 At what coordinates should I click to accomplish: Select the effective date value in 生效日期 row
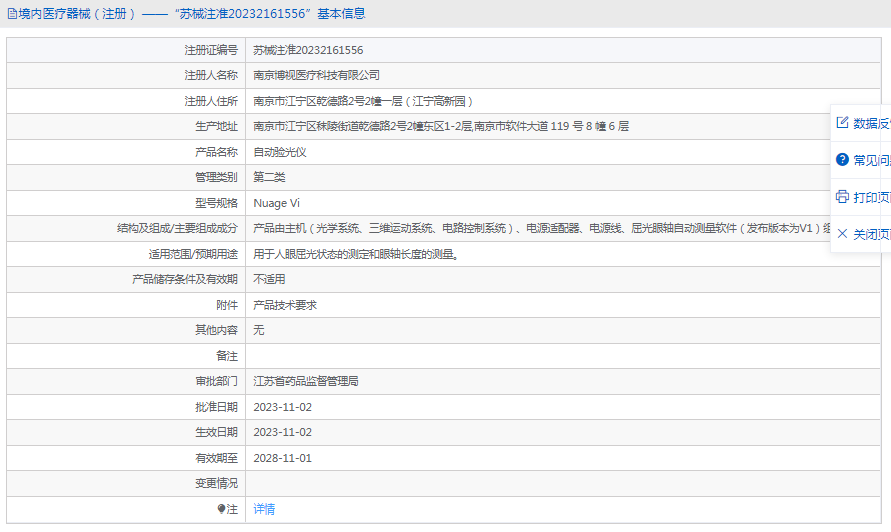(282, 432)
